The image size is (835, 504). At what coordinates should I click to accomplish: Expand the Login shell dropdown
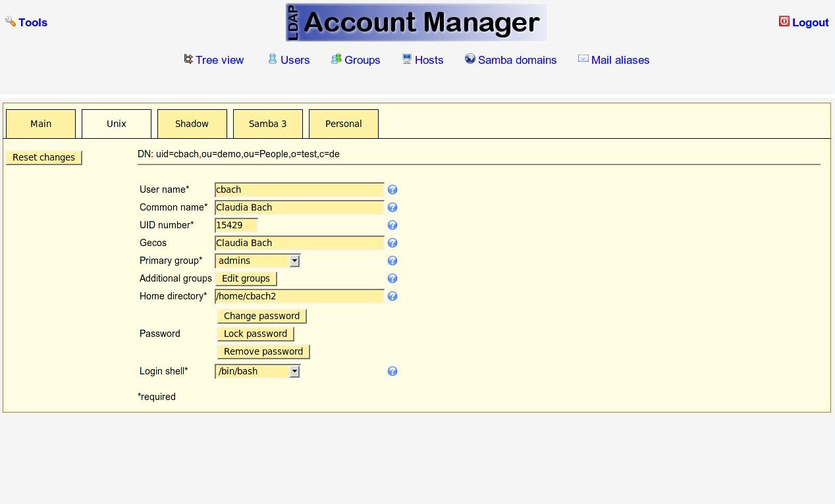(294, 371)
